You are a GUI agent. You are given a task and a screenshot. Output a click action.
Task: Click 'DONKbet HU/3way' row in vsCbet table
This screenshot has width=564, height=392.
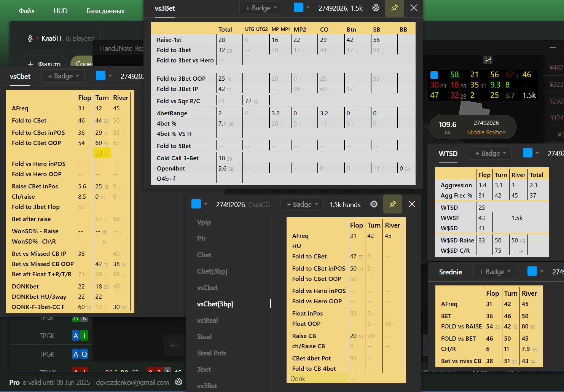coord(70,296)
